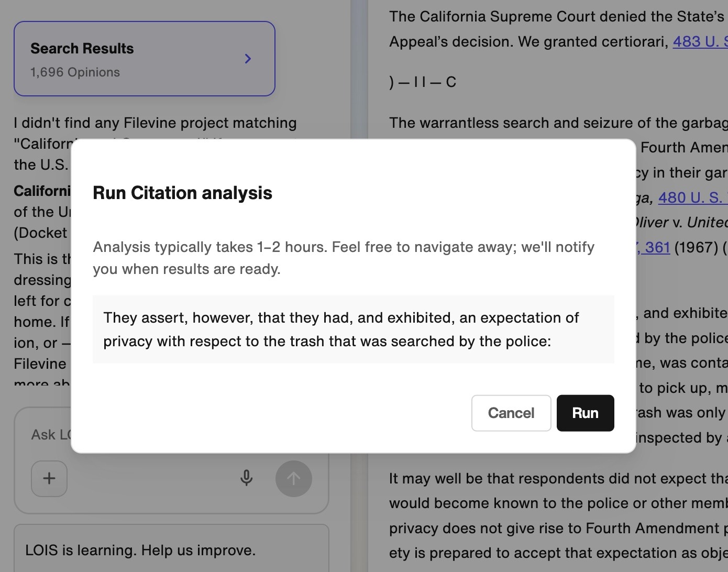The width and height of the screenshot is (728, 572).
Task: Click the send arrow button
Action: [x=294, y=478]
